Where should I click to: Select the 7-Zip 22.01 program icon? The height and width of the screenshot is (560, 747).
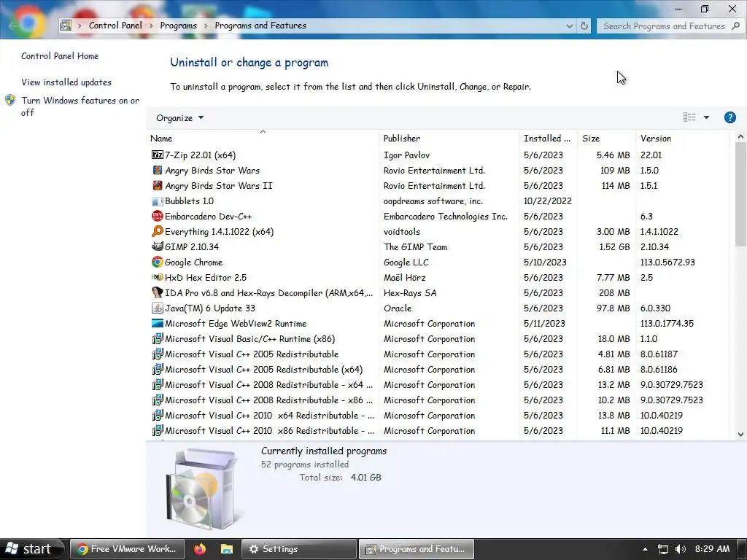[158, 155]
